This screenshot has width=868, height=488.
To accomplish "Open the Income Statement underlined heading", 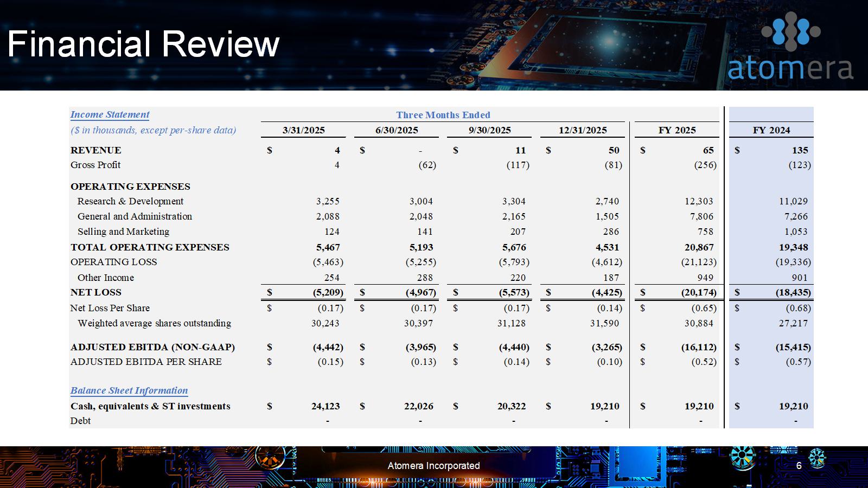I will (110, 114).
